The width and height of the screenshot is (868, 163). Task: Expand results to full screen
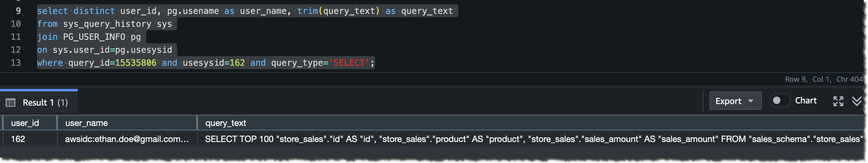[x=838, y=101]
